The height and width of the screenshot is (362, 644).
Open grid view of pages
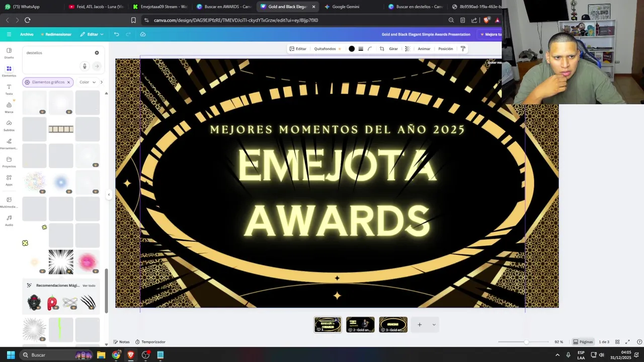pyautogui.click(x=617, y=342)
